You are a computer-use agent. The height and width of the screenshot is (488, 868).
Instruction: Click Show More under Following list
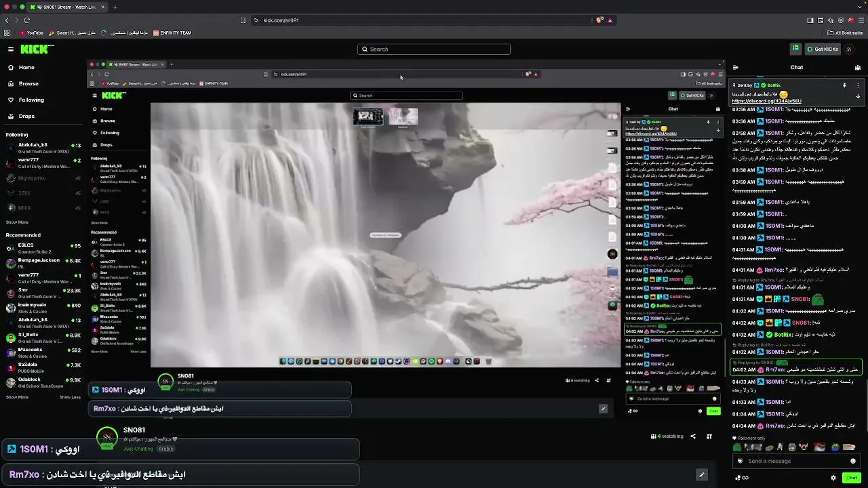coord(18,222)
